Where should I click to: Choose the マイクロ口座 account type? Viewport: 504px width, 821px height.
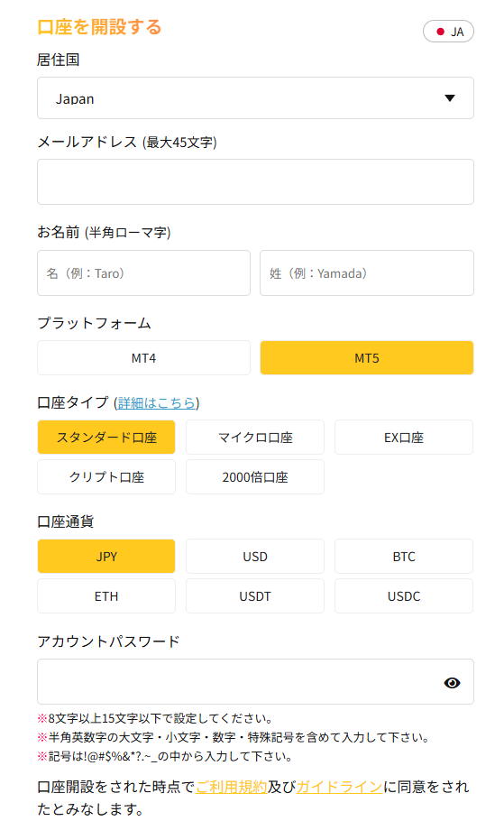click(255, 438)
